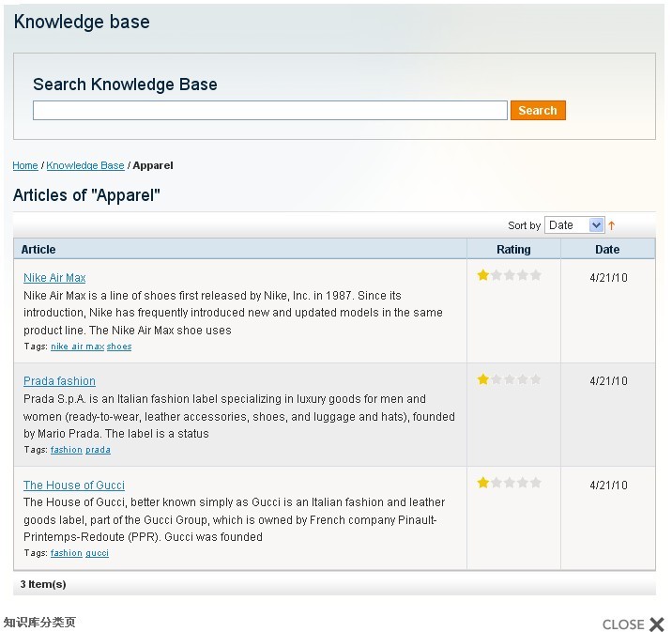Close the preview with the CLOSE X button
The height and width of the screenshot is (632, 672).
634,624
